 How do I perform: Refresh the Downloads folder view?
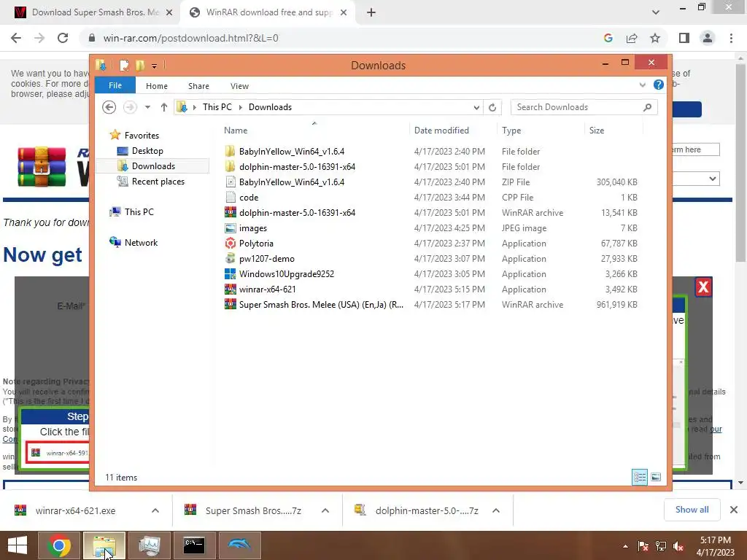492,107
